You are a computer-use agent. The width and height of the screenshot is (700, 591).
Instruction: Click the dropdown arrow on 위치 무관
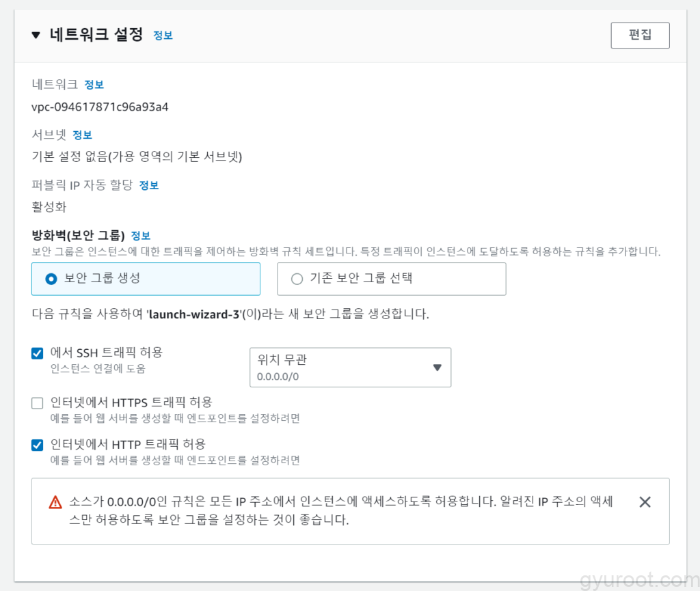[437, 368]
